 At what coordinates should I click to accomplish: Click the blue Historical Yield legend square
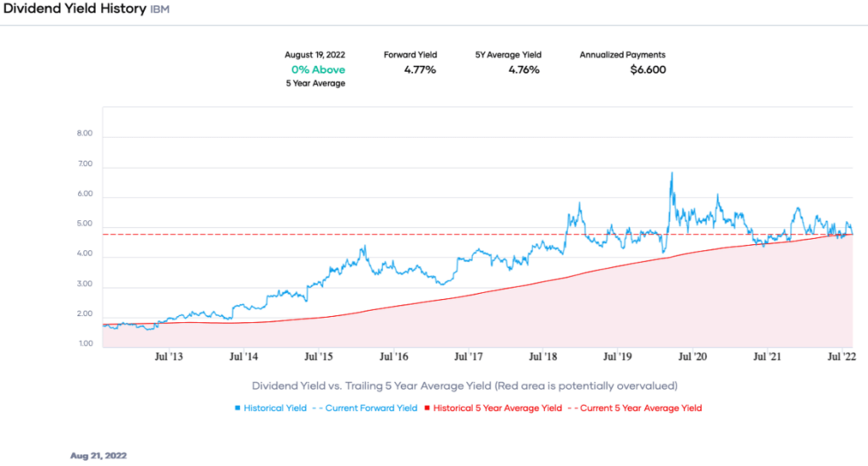237,408
